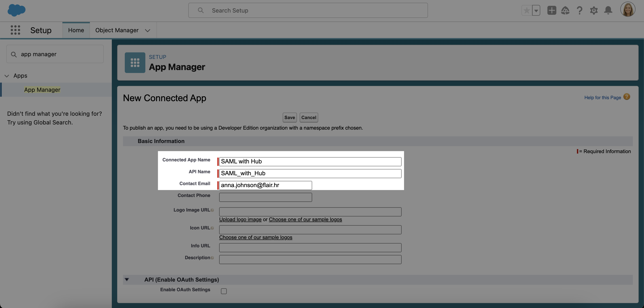Click the Connected App Name input field
Image resolution: width=644 pixels, height=308 pixels.
coord(310,161)
